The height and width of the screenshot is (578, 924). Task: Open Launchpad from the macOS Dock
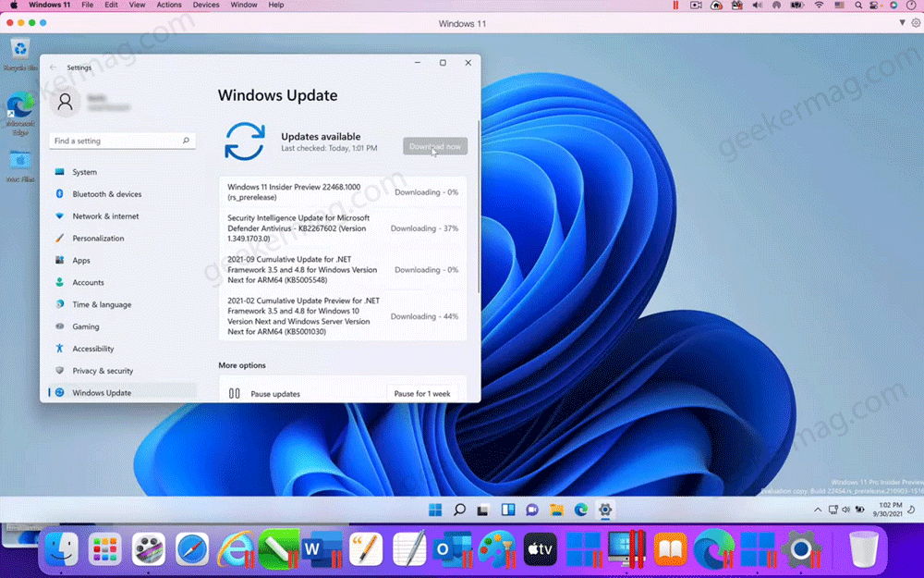pos(105,548)
